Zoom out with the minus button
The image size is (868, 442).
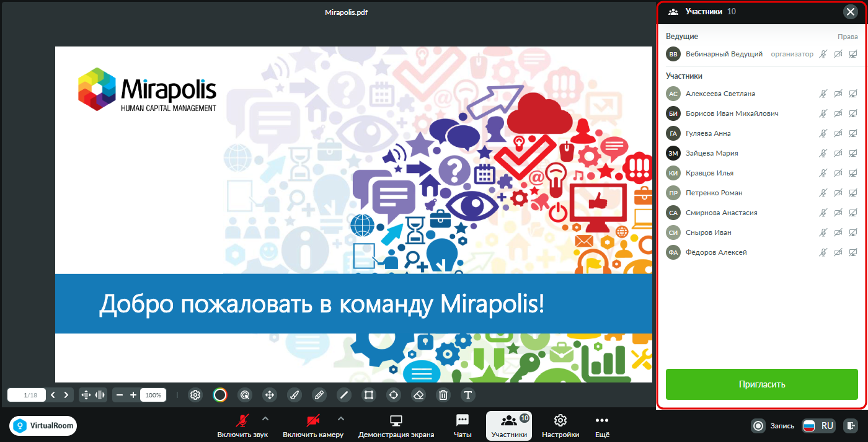click(x=120, y=395)
